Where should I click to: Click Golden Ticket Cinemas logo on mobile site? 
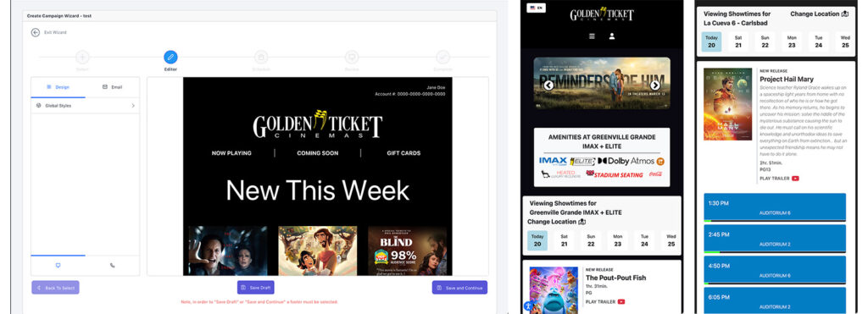pyautogui.click(x=602, y=14)
